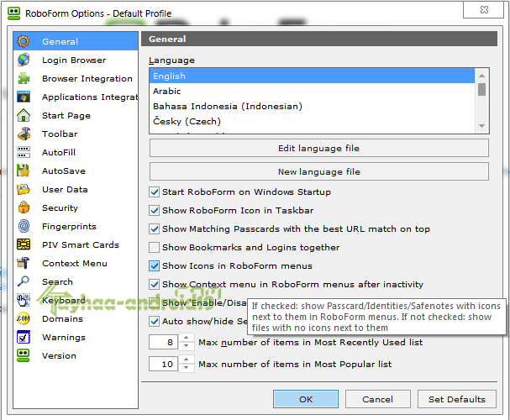Uncheck Show Matching Passcards best URL match

154,228
